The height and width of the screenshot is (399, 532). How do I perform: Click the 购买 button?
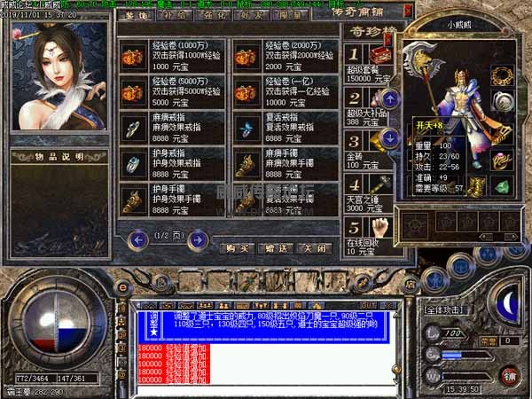click(238, 248)
